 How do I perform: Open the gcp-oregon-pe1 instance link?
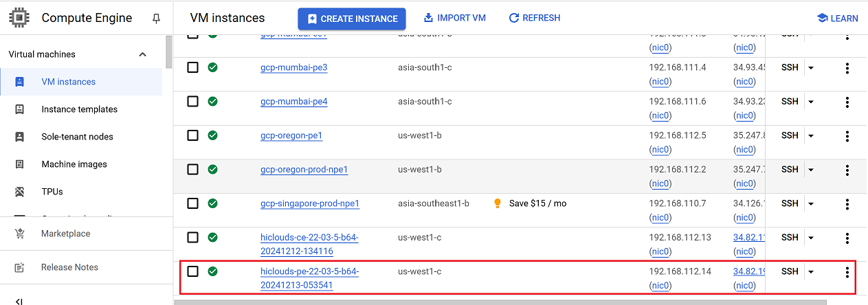[x=291, y=135]
